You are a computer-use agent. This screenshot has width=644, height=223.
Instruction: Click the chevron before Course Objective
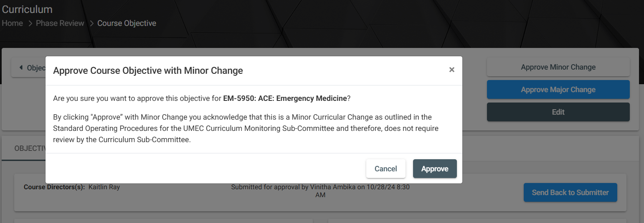tap(91, 23)
